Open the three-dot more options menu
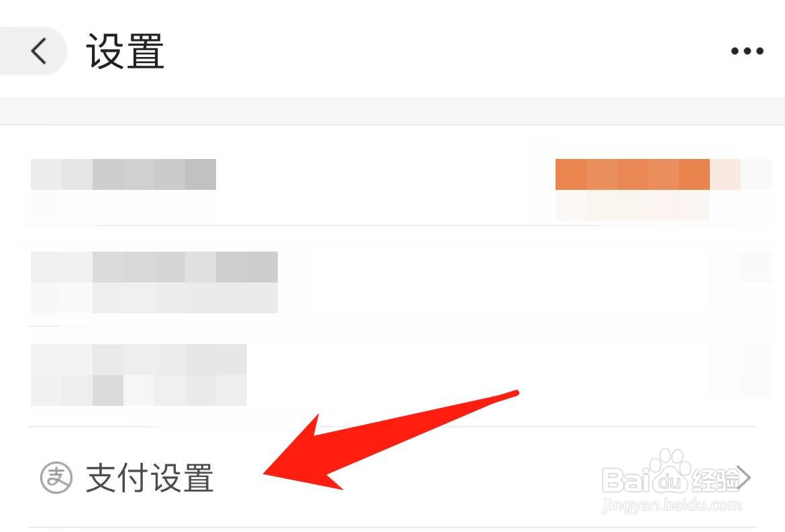The width and height of the screenshot is (785, 532). point(747,50)
